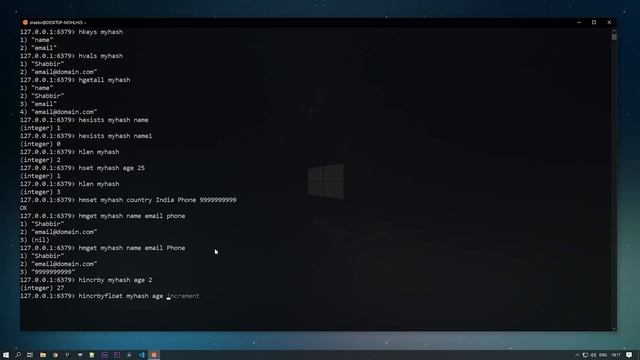Click the 'hincrby myhash age 2' line
Viewport: 640px width, 360px height.
pos(86,280)
